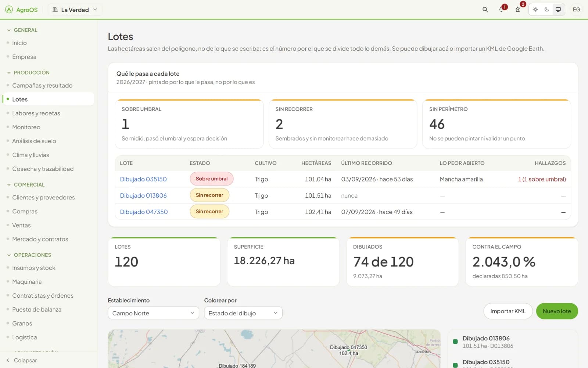
Task: Select system theme monitor icon
Action: coord(558,10)
